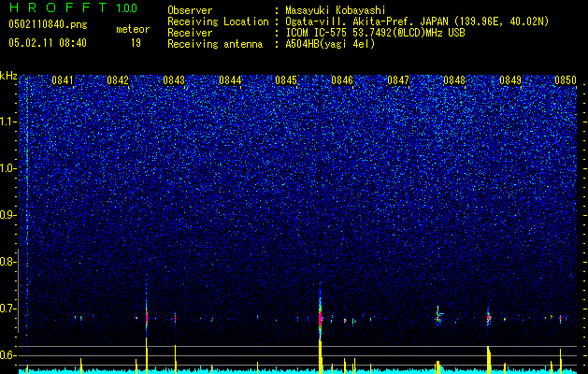Click the 0.6 kHz axis label

[x=7, y=355]
